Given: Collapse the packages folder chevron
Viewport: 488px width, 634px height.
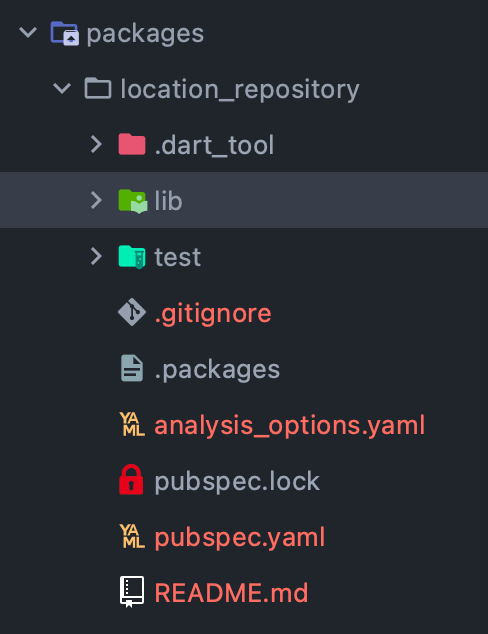Looking at the screenshot, I should pyautogui.click(x=28, y=32).
